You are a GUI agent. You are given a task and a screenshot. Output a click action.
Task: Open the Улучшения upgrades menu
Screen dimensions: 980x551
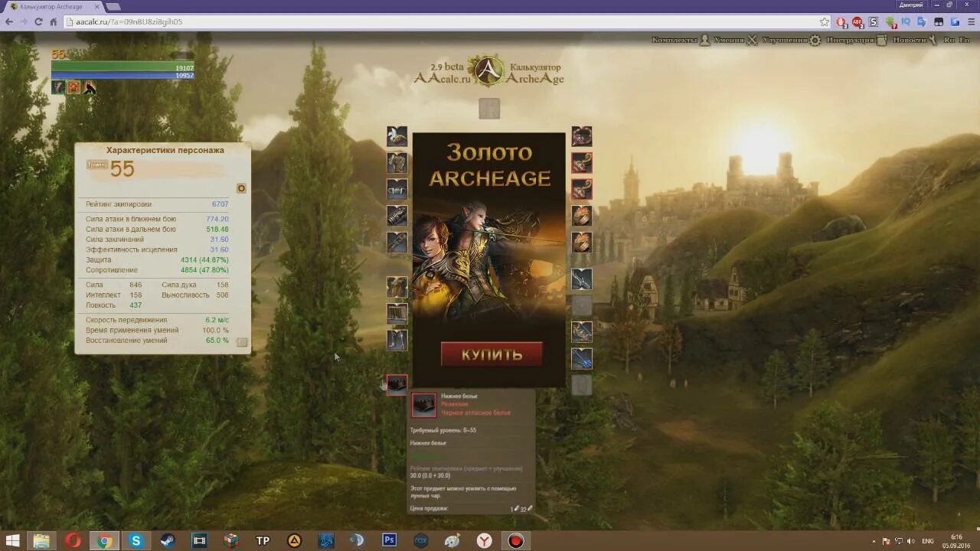tap(792, 40)
